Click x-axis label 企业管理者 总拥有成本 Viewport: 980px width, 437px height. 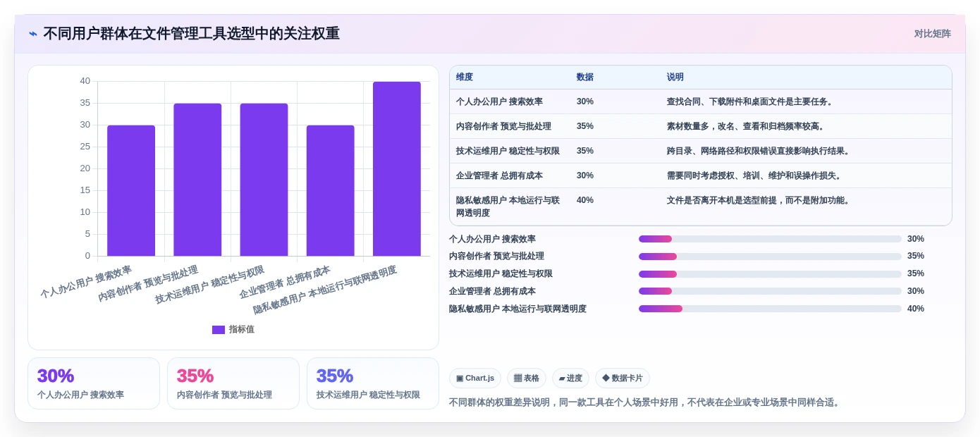(x=285, y=282)
